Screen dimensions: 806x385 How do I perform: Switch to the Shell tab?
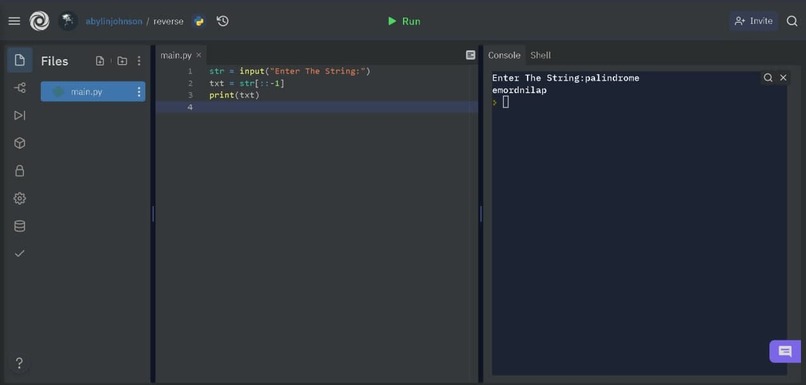[540, 56]
